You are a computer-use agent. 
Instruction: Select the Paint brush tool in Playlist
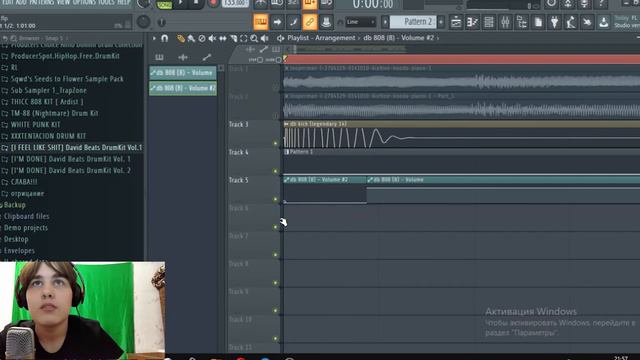pos(191,38)
